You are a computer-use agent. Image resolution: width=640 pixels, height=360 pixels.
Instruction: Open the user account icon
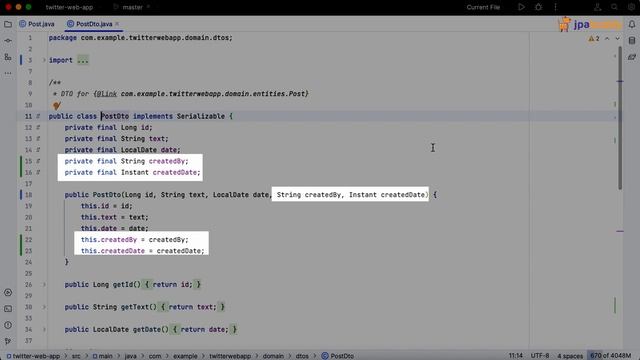click(x=598, y=7)
